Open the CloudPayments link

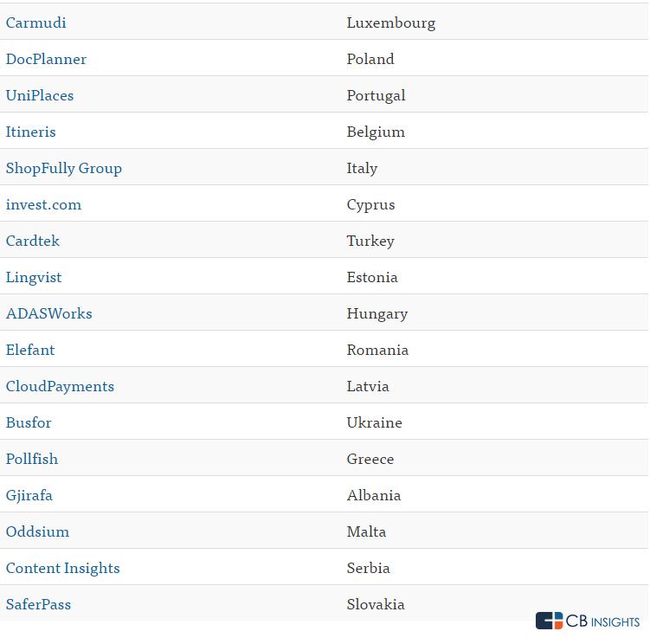[x=60, y=386]
